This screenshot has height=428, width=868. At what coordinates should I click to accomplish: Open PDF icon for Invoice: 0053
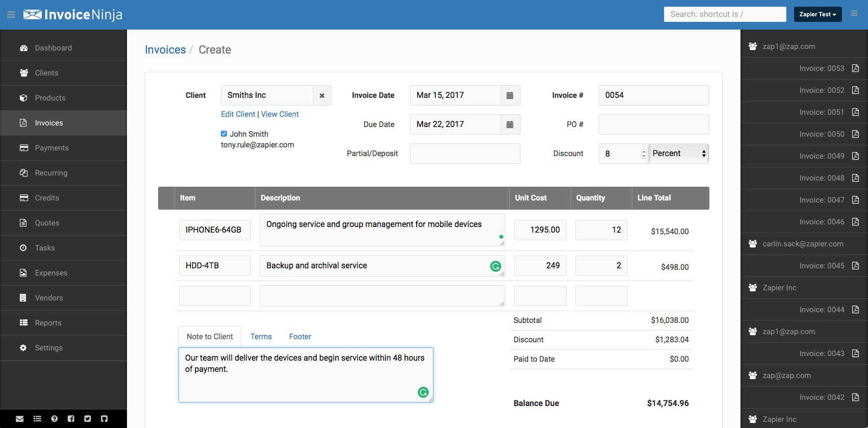coord(855,68)
